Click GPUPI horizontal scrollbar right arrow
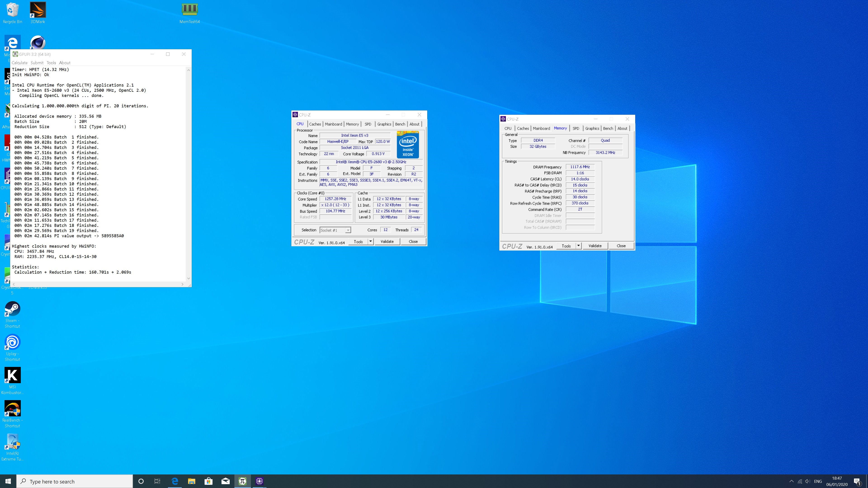This screenshot has width=868, height=488. point(183,284)
